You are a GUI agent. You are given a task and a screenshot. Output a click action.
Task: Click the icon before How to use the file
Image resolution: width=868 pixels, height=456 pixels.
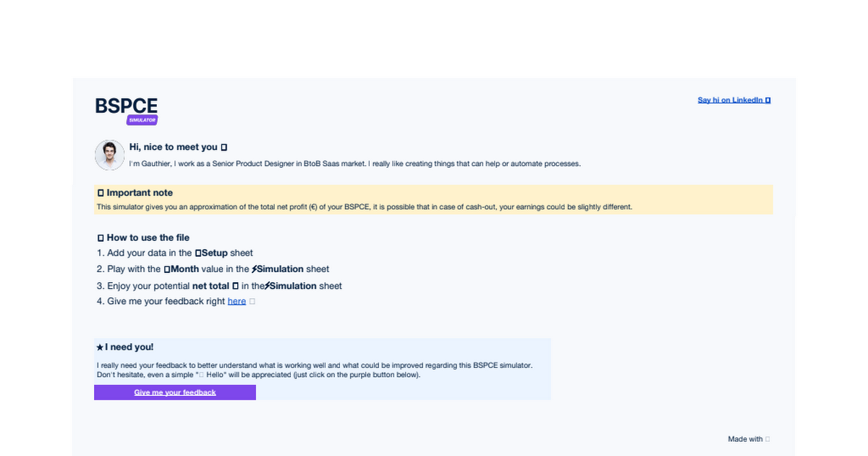101,238
